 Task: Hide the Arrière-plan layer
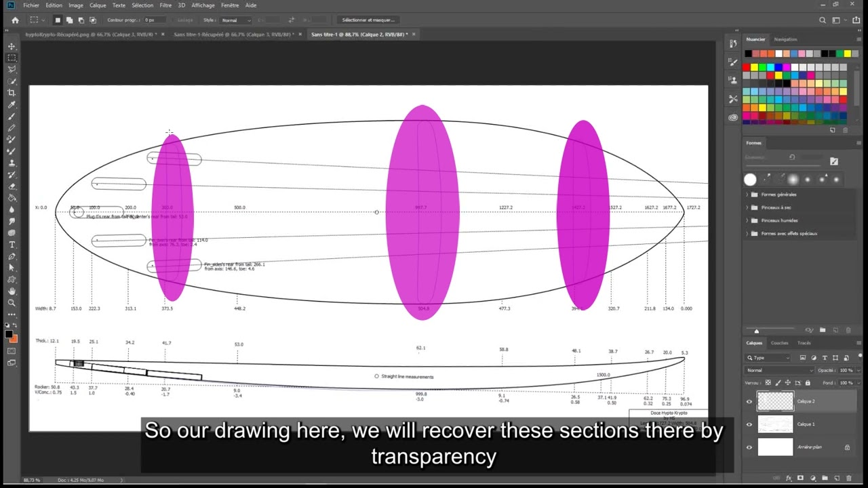749,447
